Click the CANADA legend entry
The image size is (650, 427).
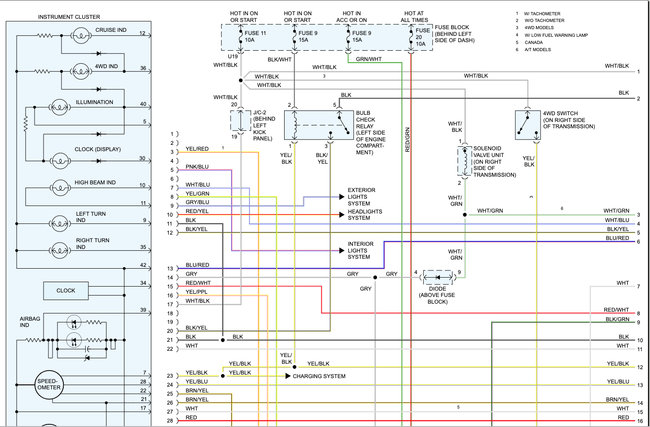534,42
